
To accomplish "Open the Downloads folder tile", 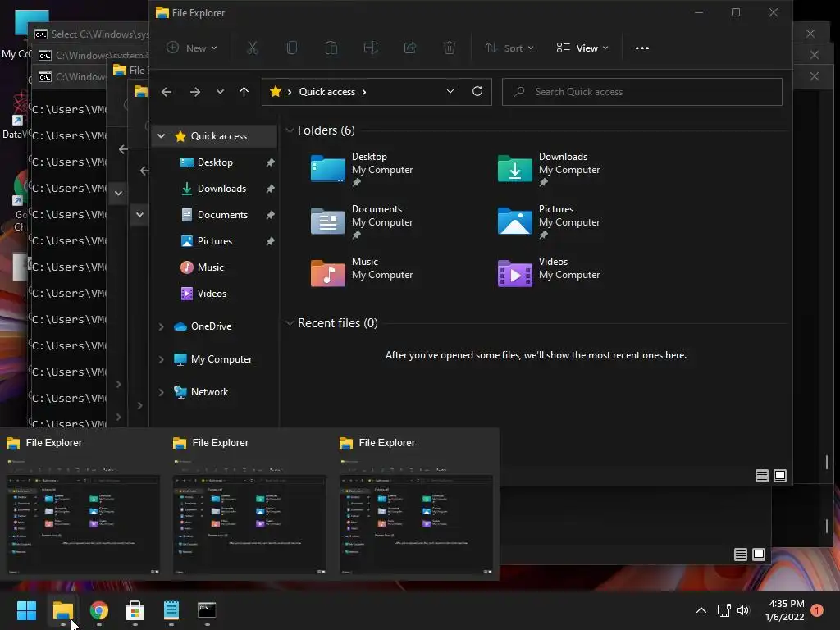I will coord(549,169).
